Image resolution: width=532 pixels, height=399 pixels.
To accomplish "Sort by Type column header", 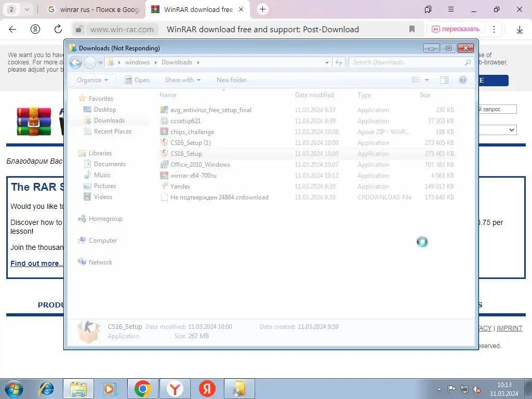I will click(364, 95).
